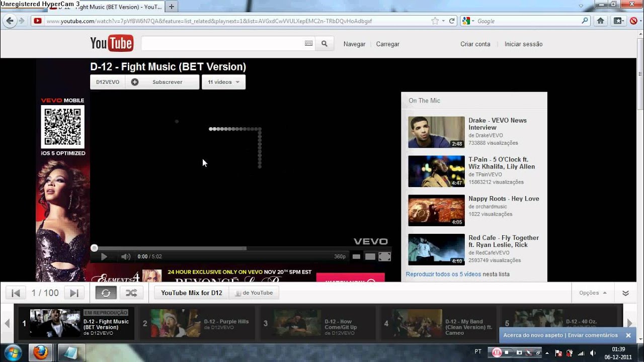The height and width of the screenshot is (362, 644).
Task: Open Nappy Roots - Hey Love video
Action: tap(504, 199)
